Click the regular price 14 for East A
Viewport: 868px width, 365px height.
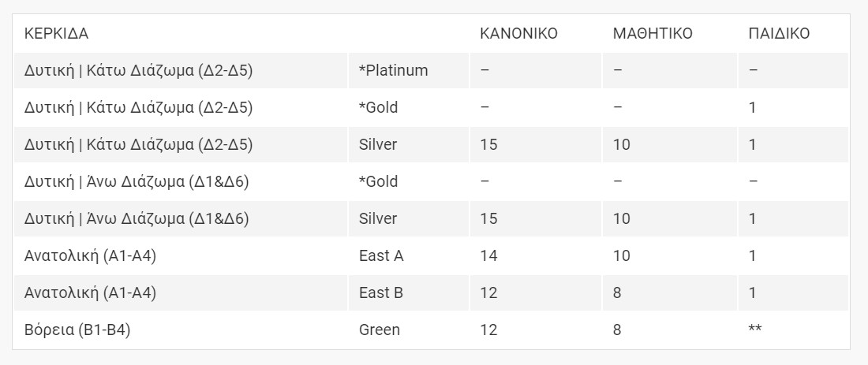pyautogui.click(x=488, y=255)
